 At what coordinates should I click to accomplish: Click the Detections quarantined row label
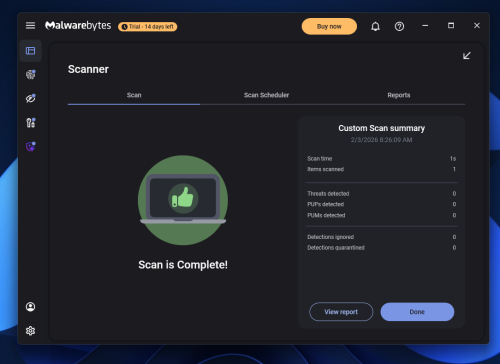point(336,248)
